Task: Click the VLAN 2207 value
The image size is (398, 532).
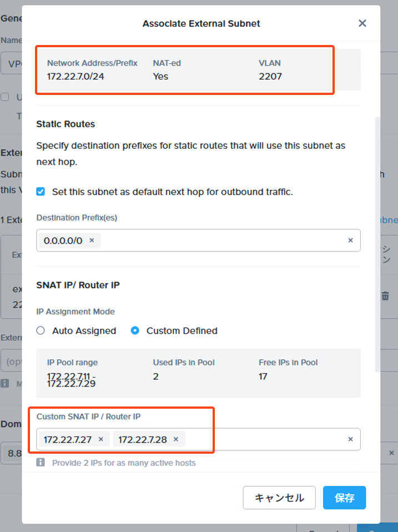Action: tap(270, 76)
